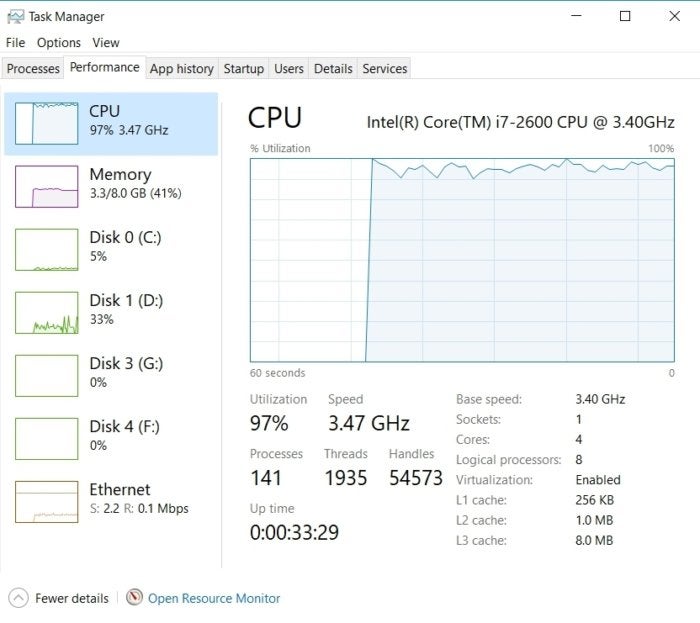Select the Disk 1 (D:) label
The height and width of the screenshot is (623, 700).
126,300
